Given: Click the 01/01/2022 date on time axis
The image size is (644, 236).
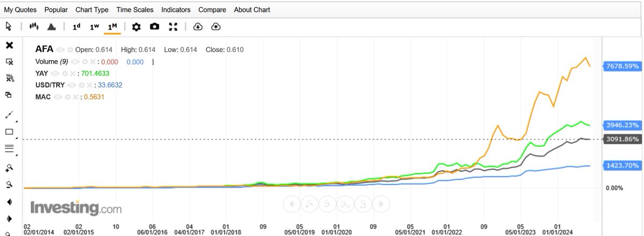Looking at the screenshot, I should (x=447, y=232).
